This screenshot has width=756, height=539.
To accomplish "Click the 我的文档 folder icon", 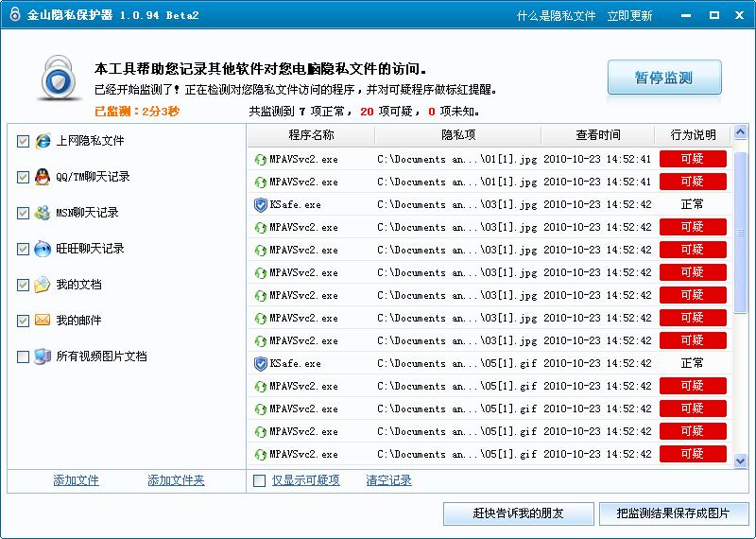I will coord(43,285).
